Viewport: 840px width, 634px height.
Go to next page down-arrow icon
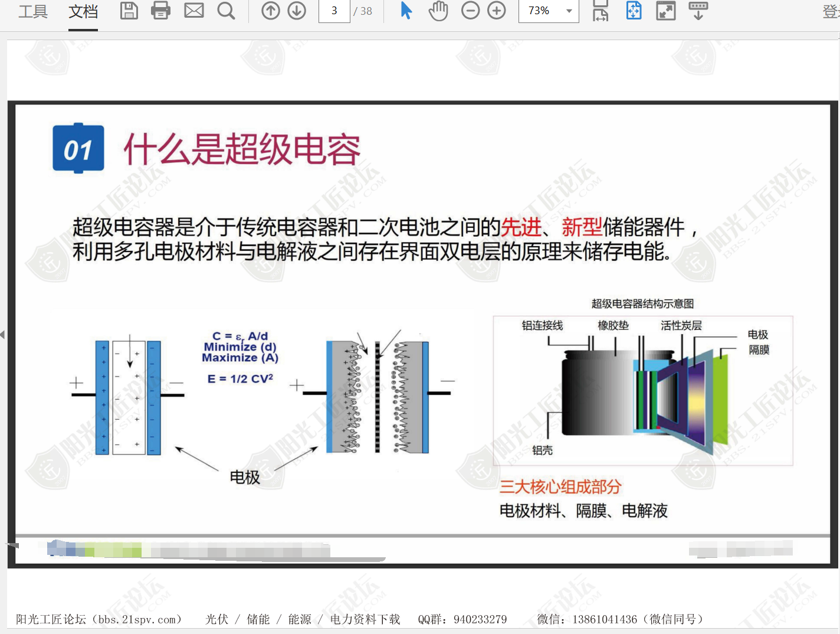point(297,11)
